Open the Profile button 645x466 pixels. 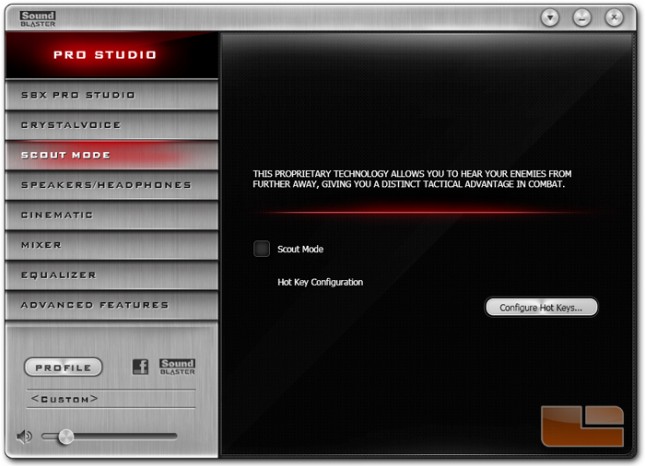click(63, 367)
